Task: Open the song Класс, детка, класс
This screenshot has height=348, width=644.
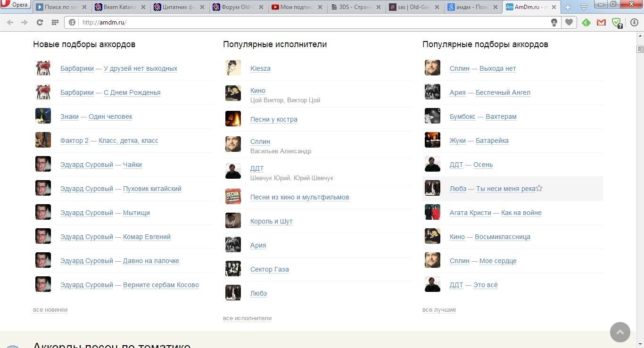Action: tap(128, 141)
